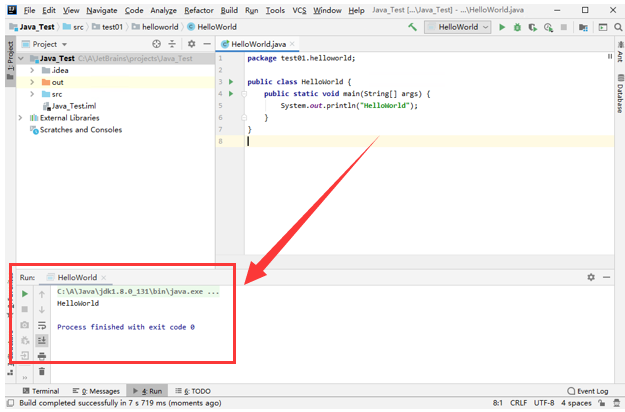Open Run panel settings gear

(591, 277)
